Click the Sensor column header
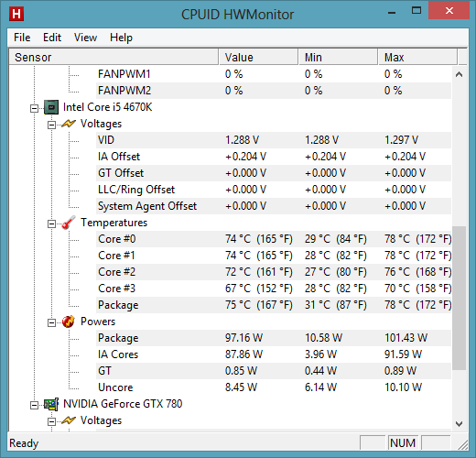Viewport: 476px width, 458px height. coord(114,57)
